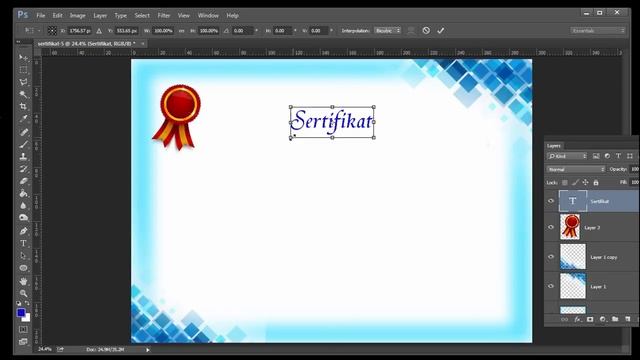Open the Essentials workspace dropdown

(598, 31)
